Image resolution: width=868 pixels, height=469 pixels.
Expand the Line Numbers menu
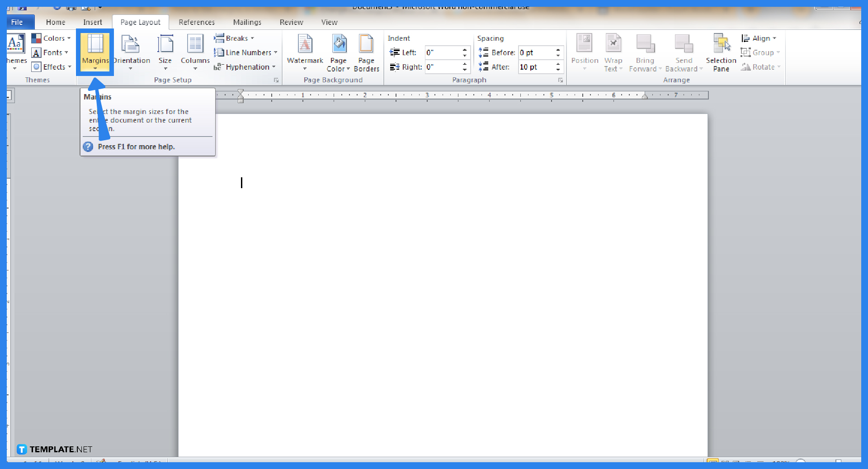coord(245,52)
